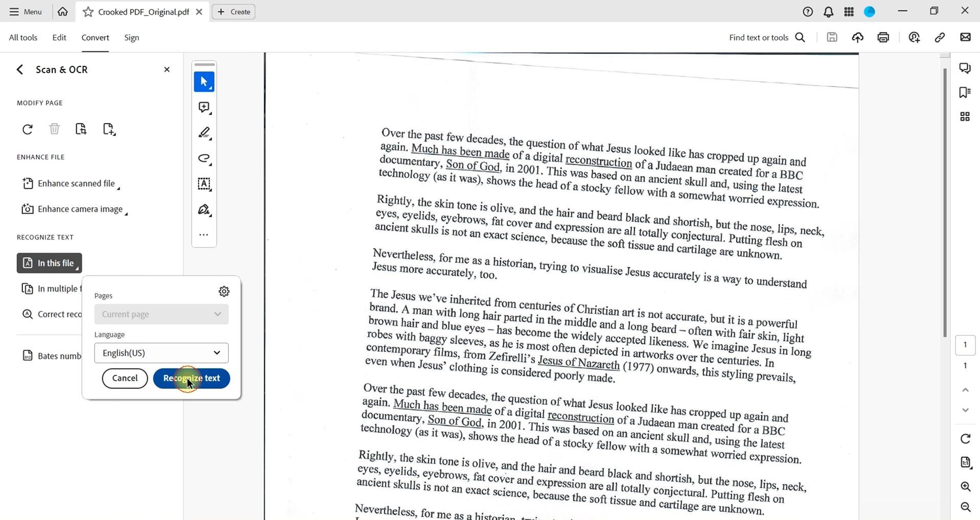Open the Add Comment tool

(x=203, y=107)
